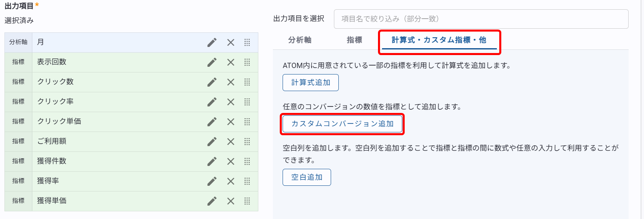Focus the 項目名で絞り込み search field

[481, 19]
